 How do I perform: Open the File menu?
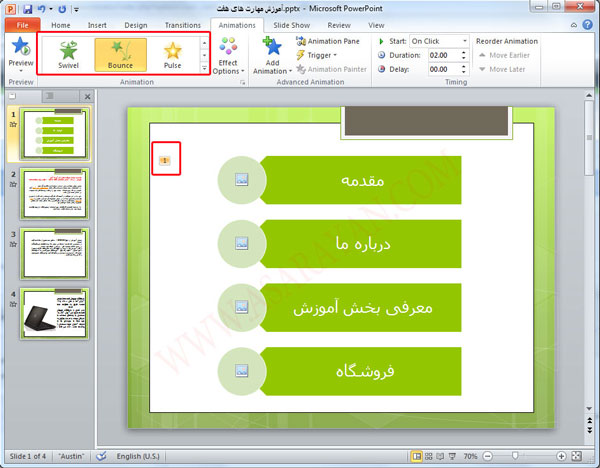click(21, 25)
